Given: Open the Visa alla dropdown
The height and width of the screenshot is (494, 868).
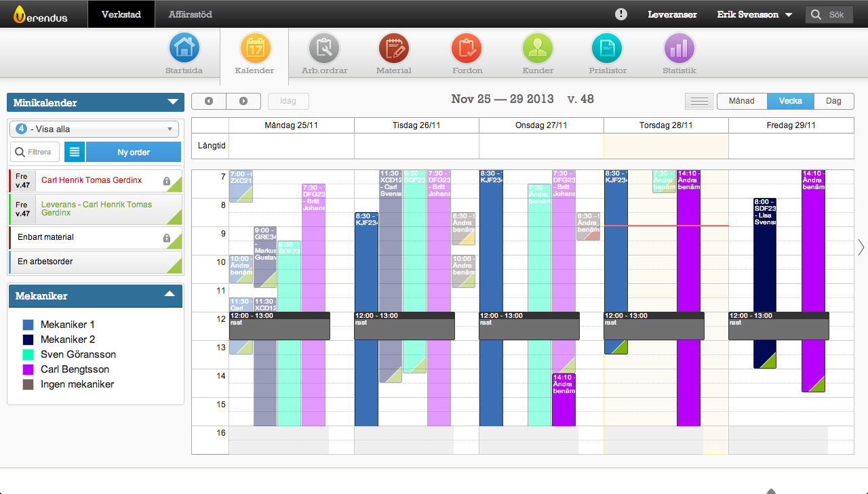Looking at the screenshot, I should coord(94,129).
